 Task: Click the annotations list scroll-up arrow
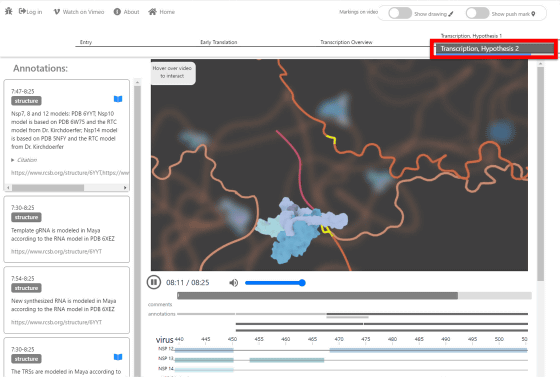(x=137, y=82)
